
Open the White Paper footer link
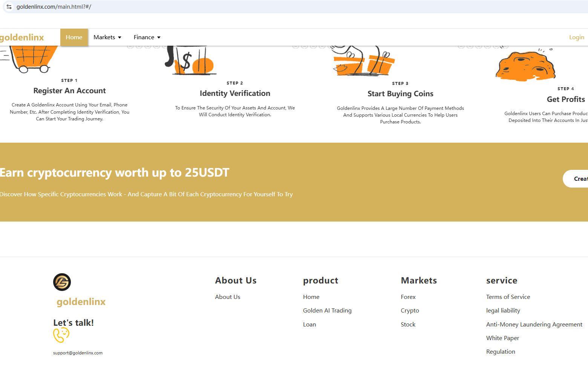point(502,338)
